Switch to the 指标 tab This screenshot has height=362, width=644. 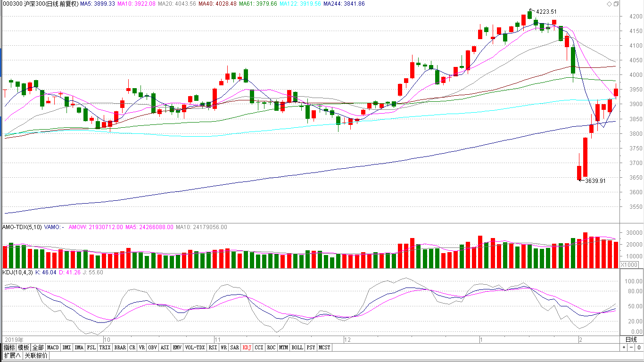click(x=9, y=347)
